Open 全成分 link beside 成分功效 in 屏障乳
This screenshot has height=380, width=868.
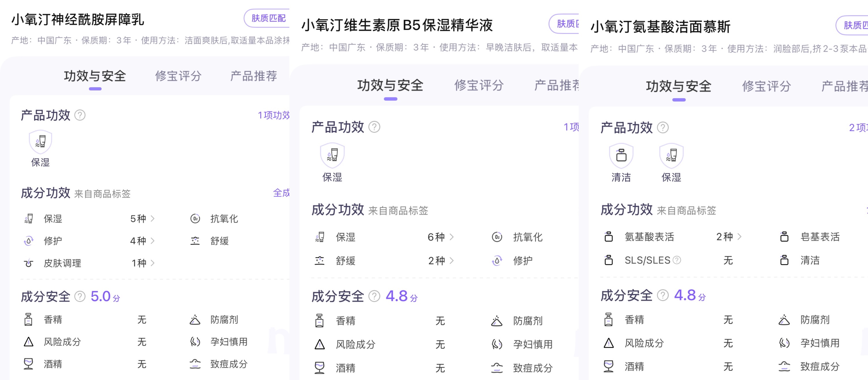pyautogui.click(x=281, y=193)
